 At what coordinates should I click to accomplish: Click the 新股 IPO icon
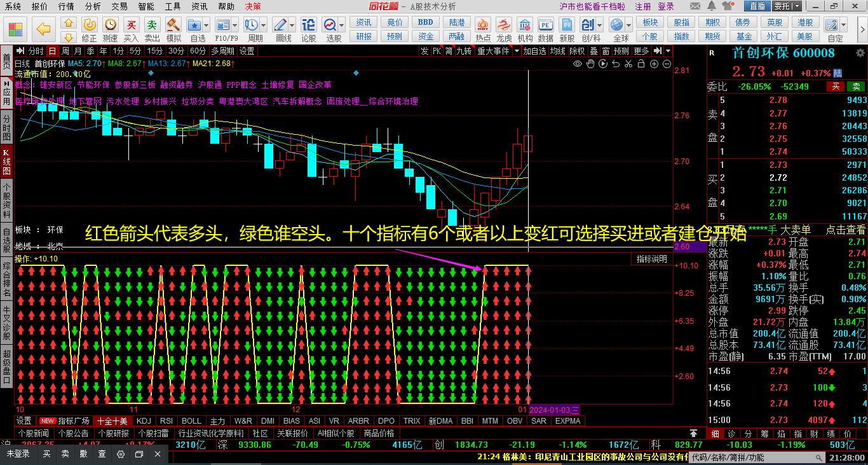coord(566,24)
